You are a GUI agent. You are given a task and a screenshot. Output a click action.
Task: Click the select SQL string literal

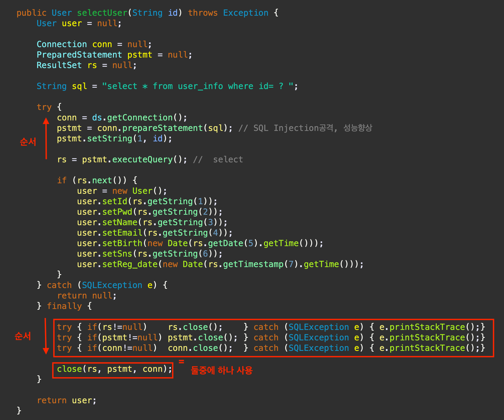click(x=198, y=86)
